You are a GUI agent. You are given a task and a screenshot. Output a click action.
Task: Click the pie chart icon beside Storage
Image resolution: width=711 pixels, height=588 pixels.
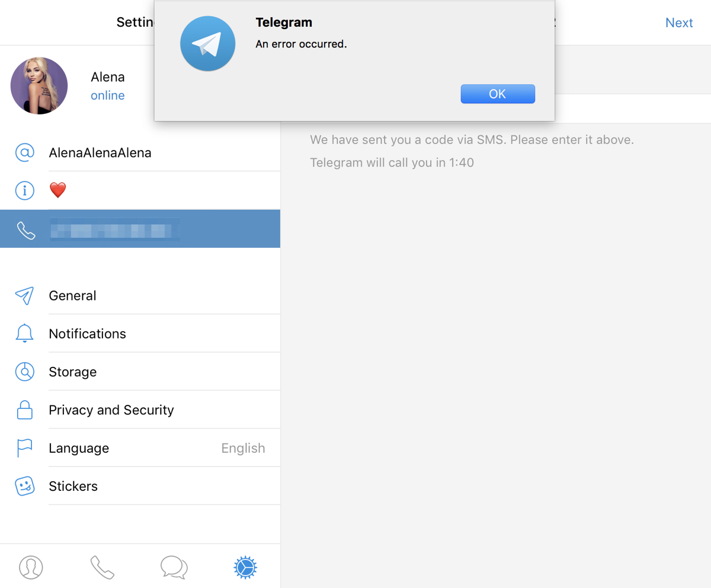tap(24, 372)
